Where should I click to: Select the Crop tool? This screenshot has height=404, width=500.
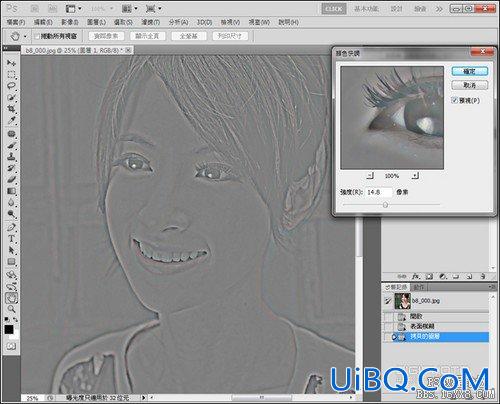pyautogui.click(x=11, y=109)
